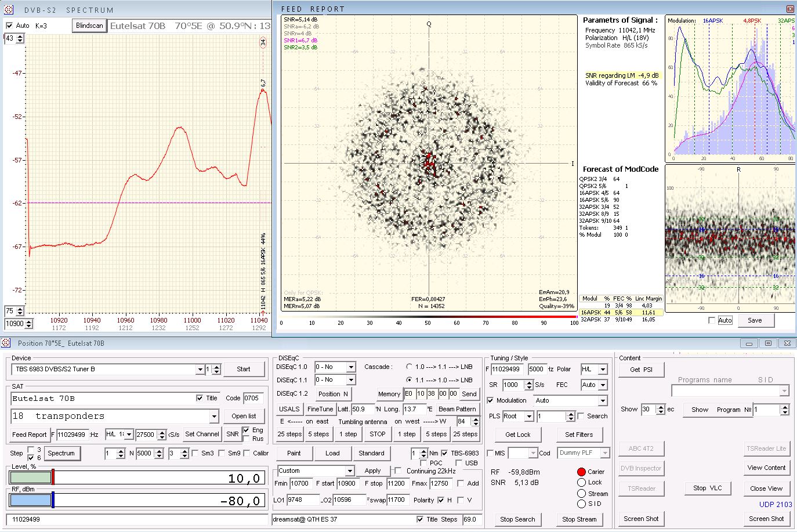Click the Lock status indicator circle
The width and height of the screenshot is (797, 532).
[x=581, y=482]
